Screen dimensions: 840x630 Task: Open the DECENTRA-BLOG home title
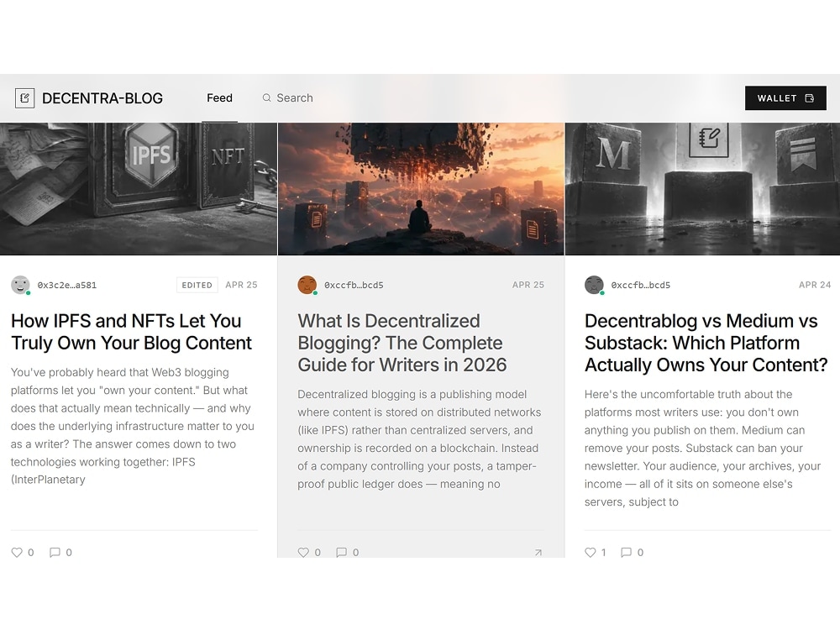[102, 98]
